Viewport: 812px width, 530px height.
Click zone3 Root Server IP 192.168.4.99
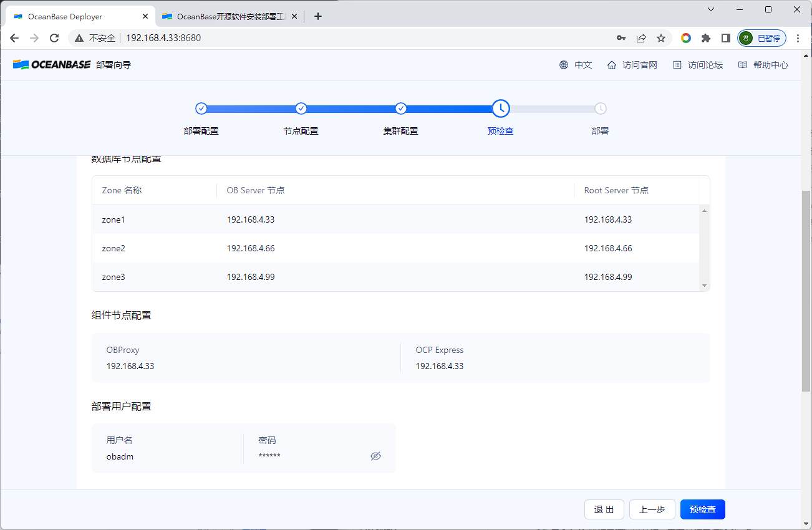tap(608, 277)
